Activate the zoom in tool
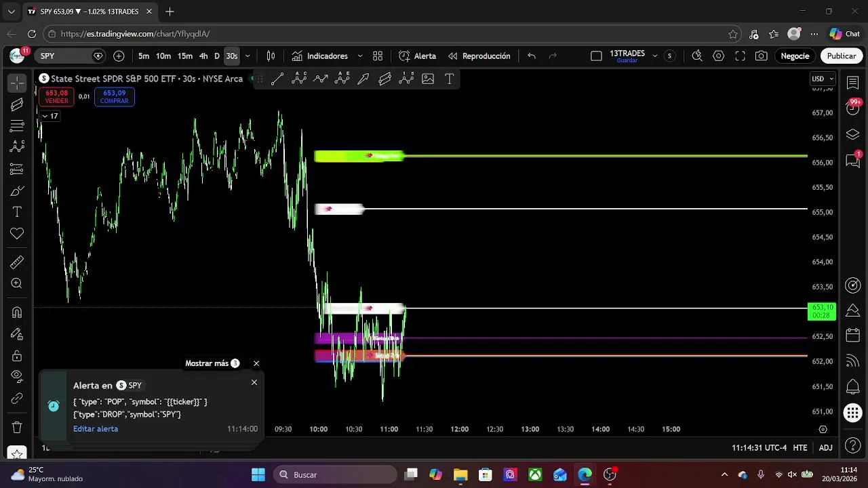868x488 pixels. [17, 284]
